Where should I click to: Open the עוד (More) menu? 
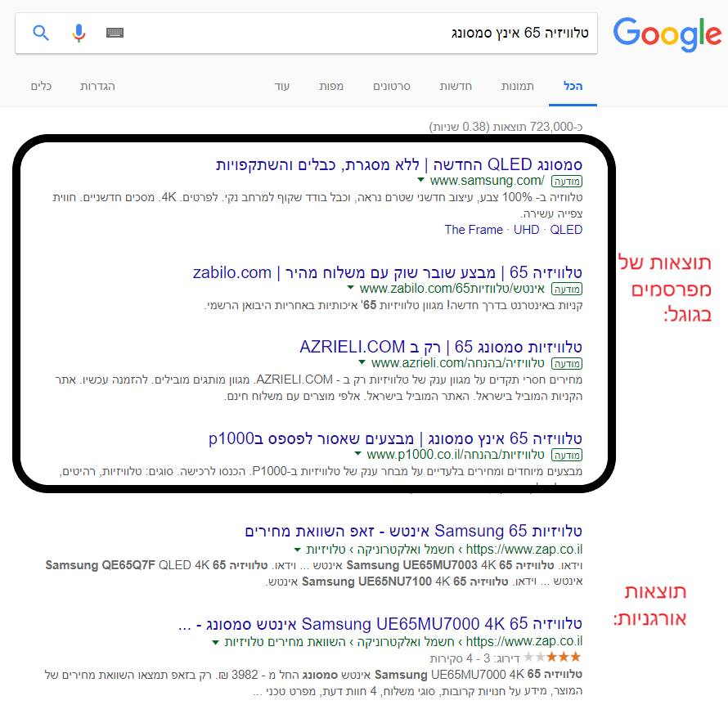282,86
